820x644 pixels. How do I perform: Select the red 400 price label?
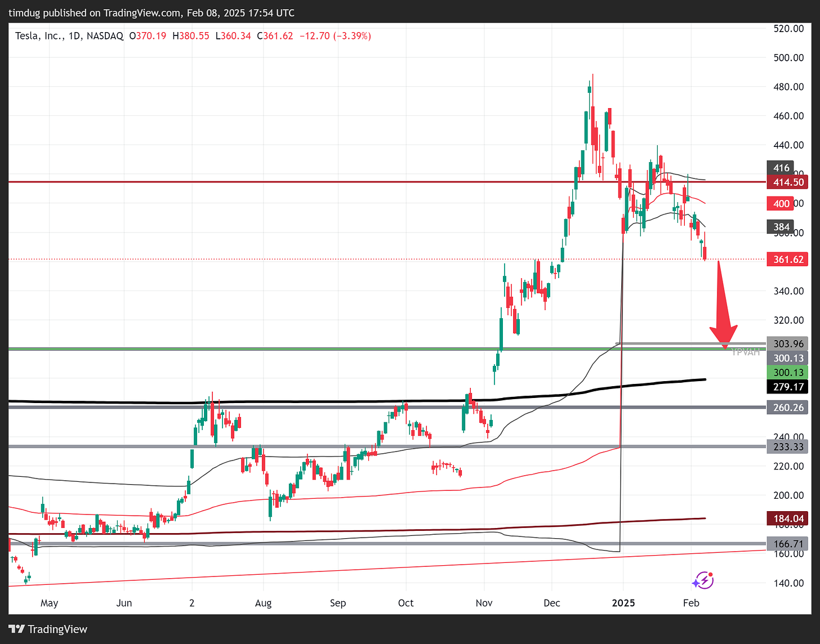click(781, 203)
